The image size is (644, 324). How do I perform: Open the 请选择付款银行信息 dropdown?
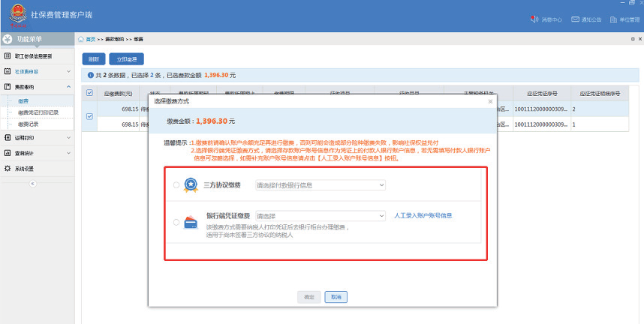(320, 185)
